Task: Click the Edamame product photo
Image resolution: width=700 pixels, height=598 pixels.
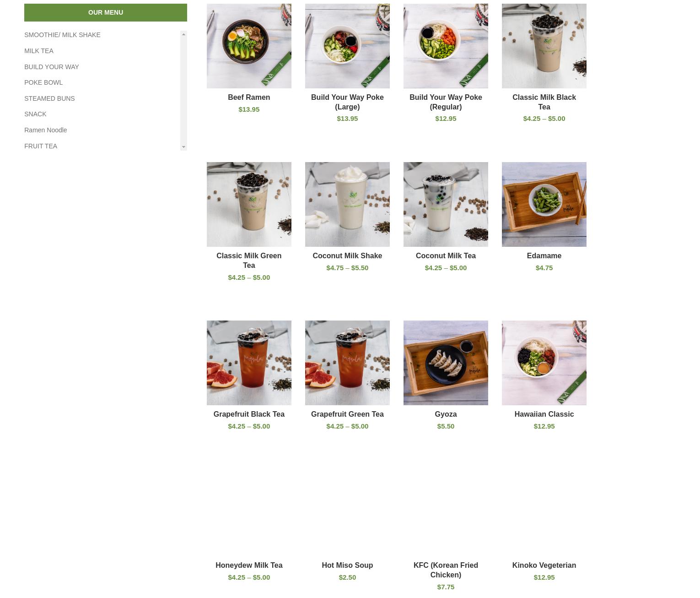Action: click(544, 204)
